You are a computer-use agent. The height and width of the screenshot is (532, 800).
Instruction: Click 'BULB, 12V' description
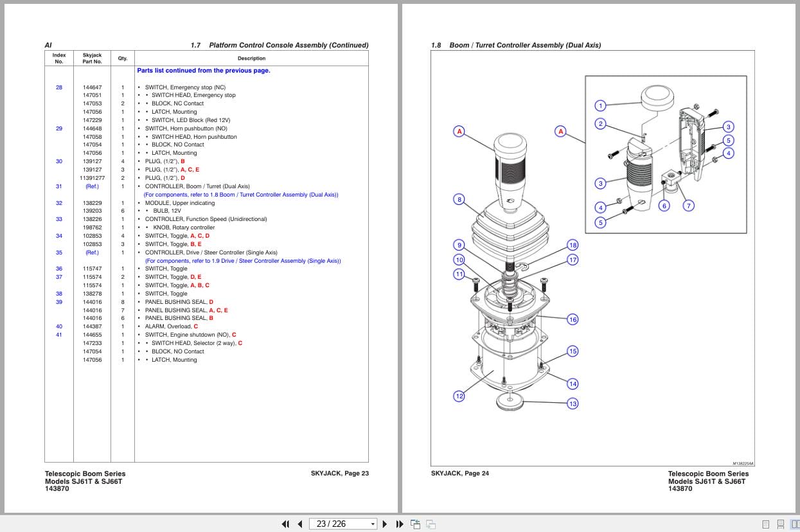[x=167, y=211]
